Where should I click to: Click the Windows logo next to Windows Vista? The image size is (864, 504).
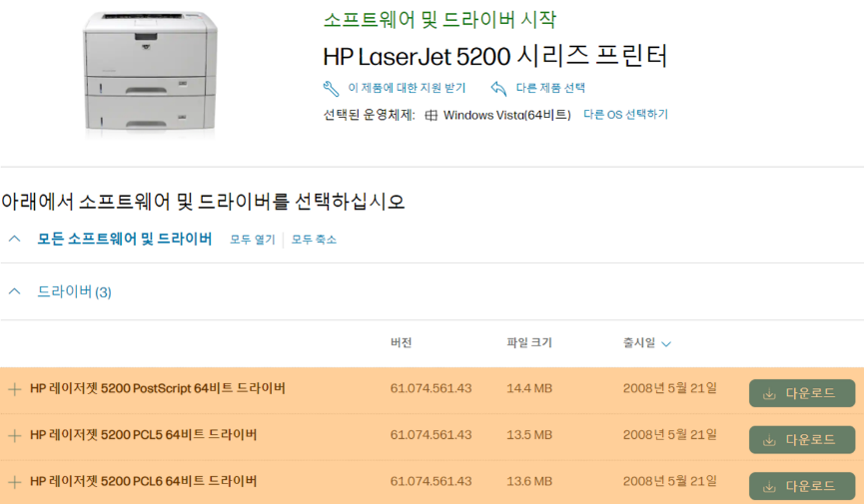[432, 115]
